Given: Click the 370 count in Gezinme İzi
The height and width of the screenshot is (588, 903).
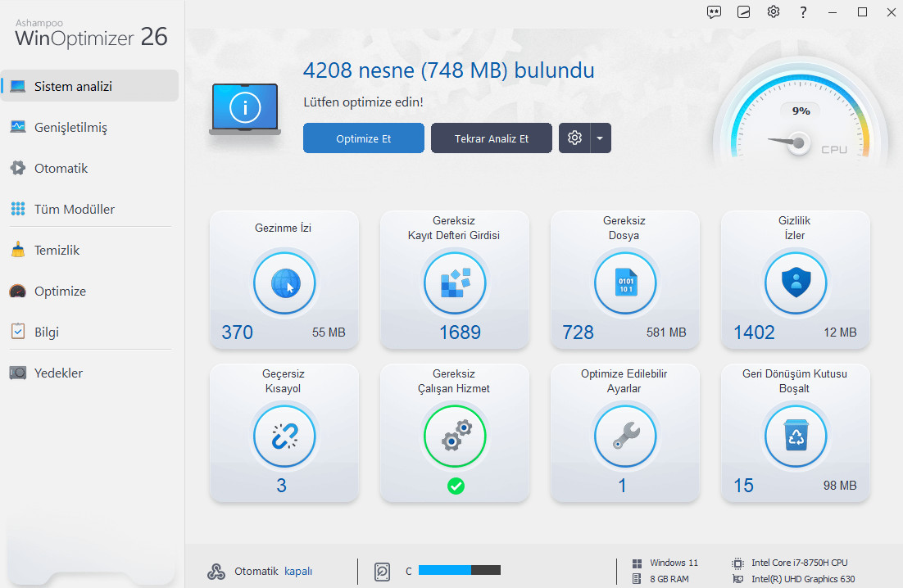Looking at the screenshot, I should [238, 332].
